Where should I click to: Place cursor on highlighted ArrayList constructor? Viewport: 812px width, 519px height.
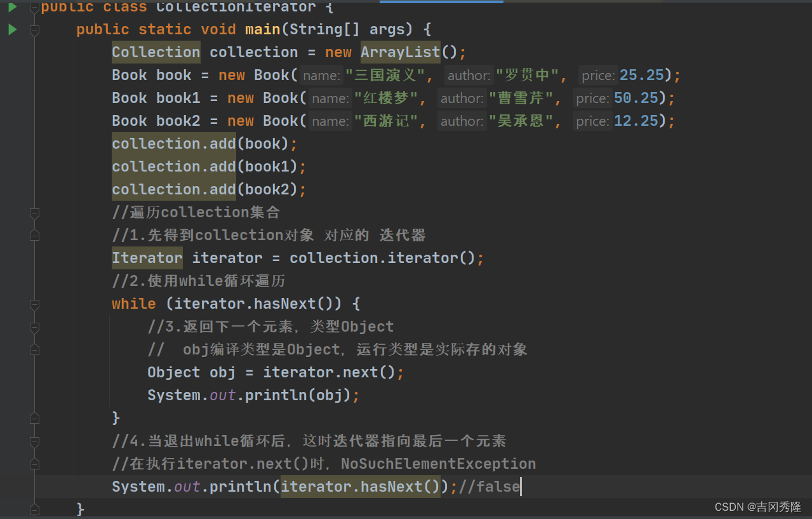click(400, 52)
